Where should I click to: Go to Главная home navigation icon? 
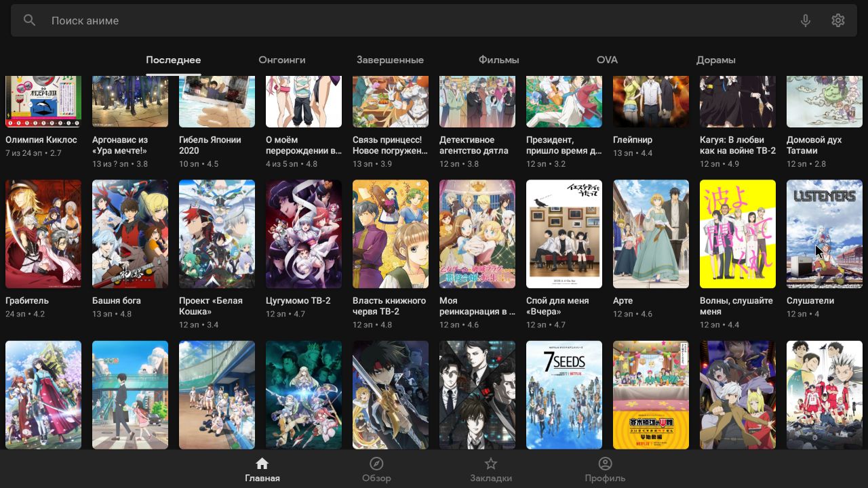pos(262,464)
